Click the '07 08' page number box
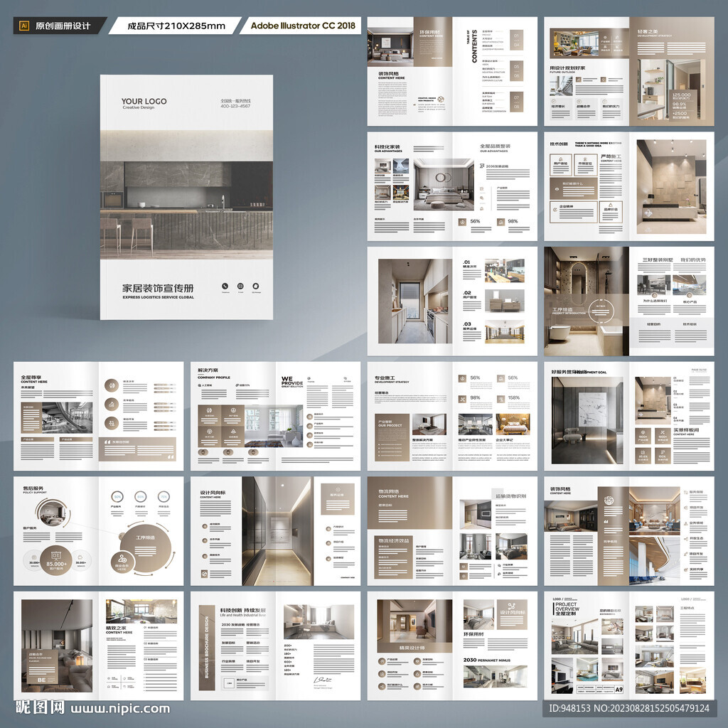 click(516, 102)
